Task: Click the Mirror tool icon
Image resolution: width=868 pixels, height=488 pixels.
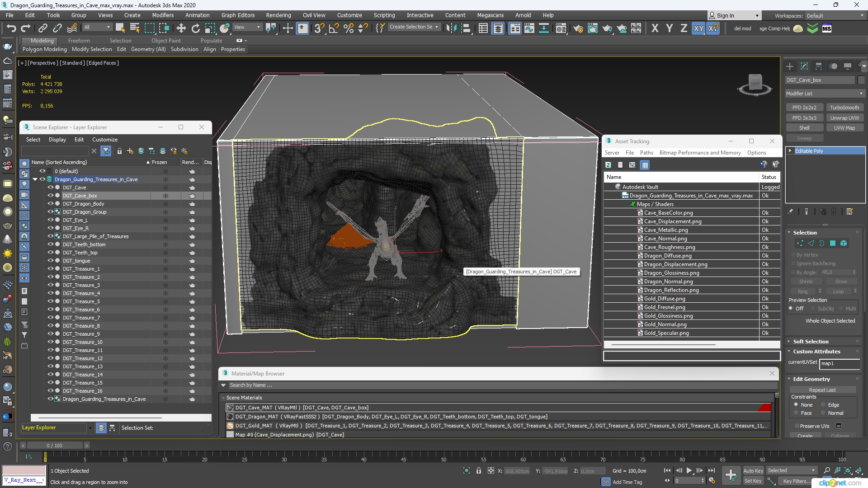Action: (451, 28)
